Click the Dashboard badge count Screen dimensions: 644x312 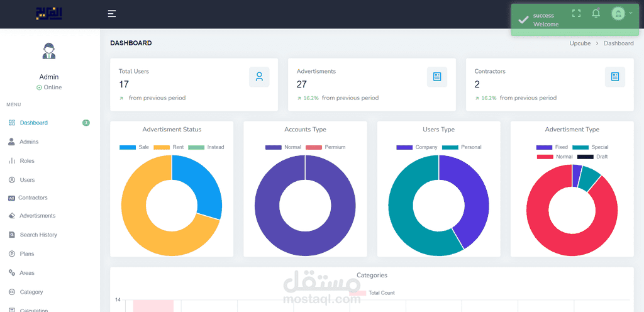point(86,123)
